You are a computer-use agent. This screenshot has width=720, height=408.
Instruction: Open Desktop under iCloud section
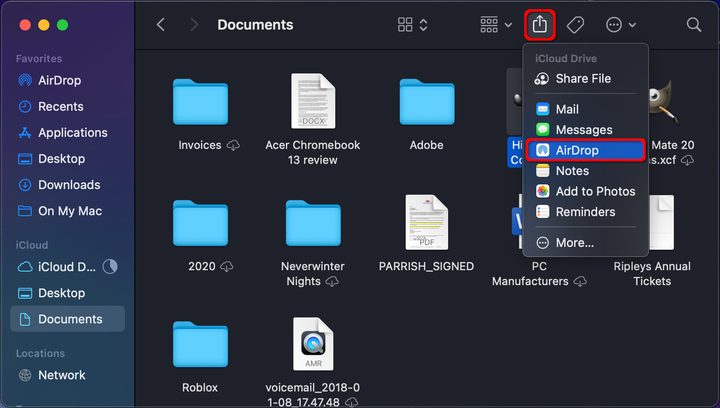click(68, 293)
